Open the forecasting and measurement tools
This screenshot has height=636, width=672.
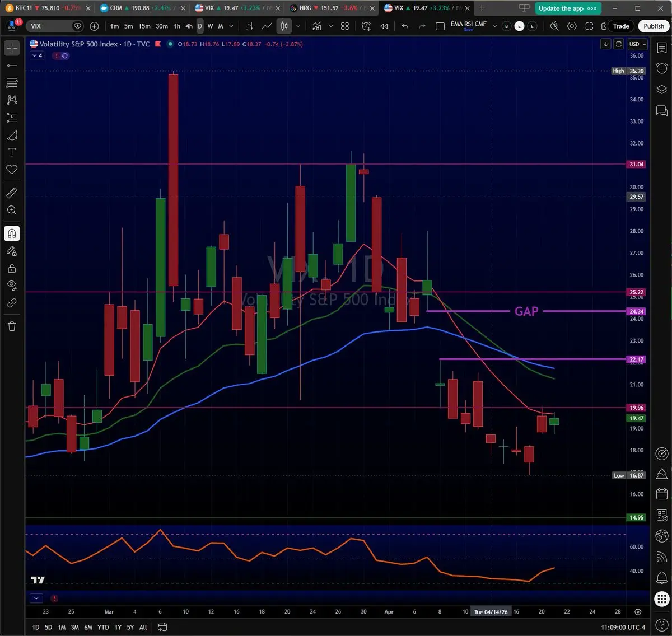point(12,118)
